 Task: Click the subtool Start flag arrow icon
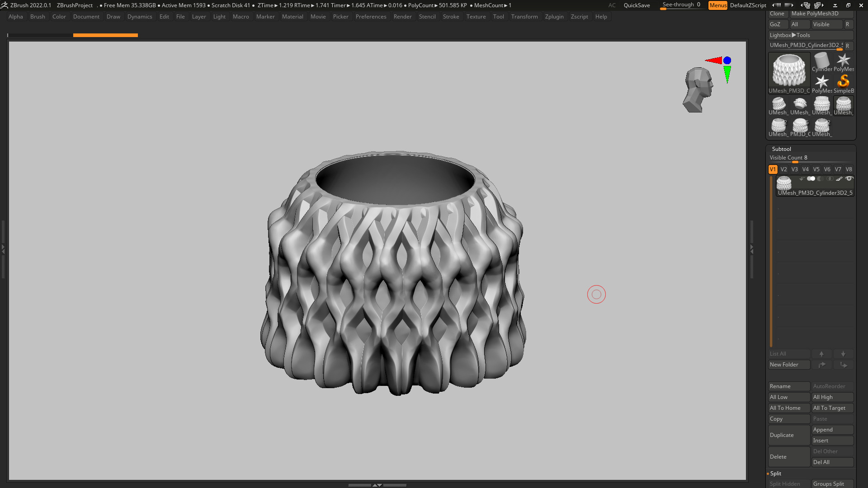coord(802,179)
